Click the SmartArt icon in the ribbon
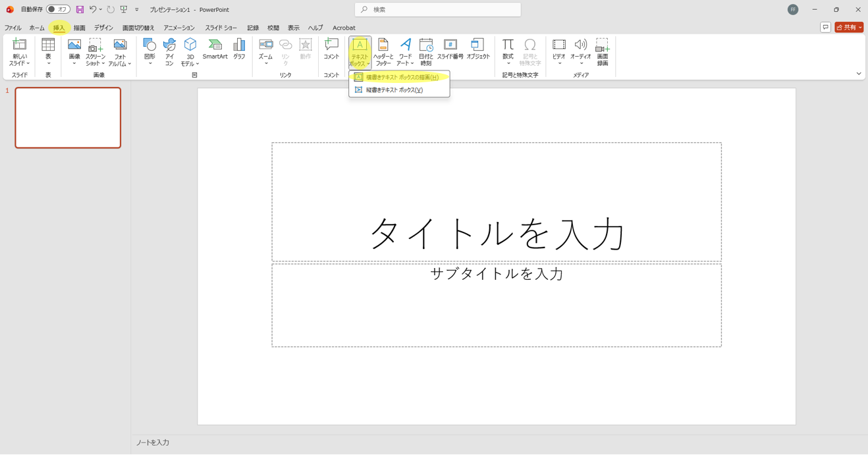 click(x=215, y=49)
